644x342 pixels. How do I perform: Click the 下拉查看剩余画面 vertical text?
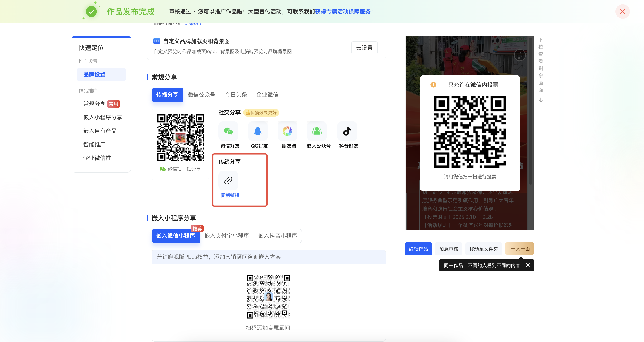pos(541,65)
